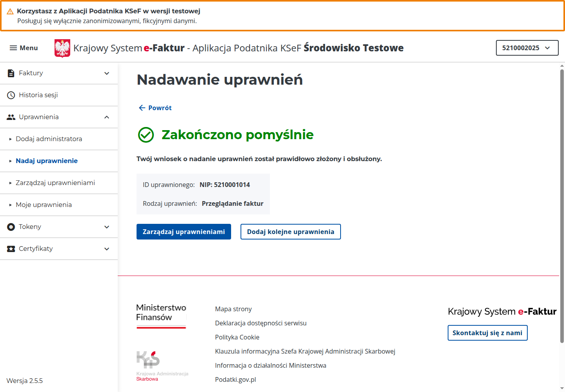The width and height of the screenshot is (565, 392).
Task: Expand the Tokeny section chevron
Action: point(107,227)
